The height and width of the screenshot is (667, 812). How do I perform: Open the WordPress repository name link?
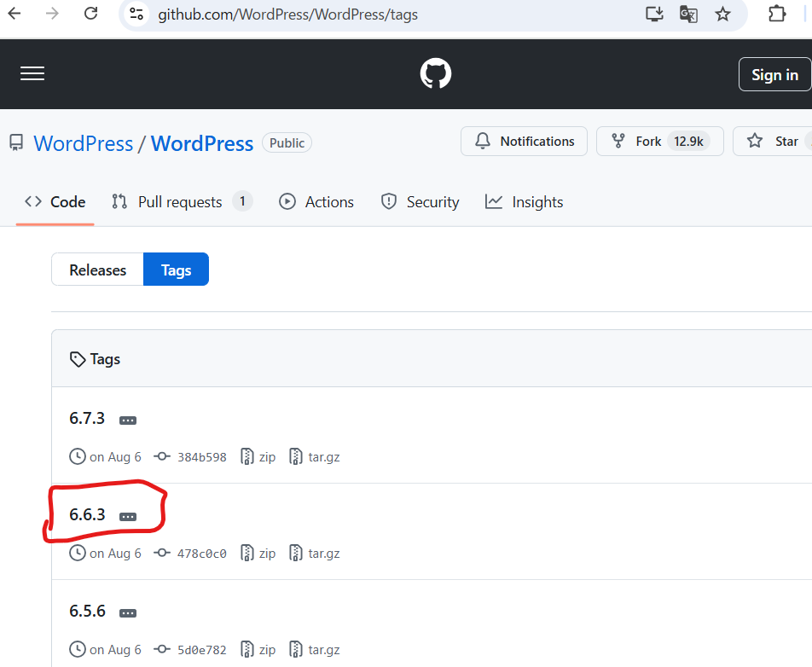(202, 143)
